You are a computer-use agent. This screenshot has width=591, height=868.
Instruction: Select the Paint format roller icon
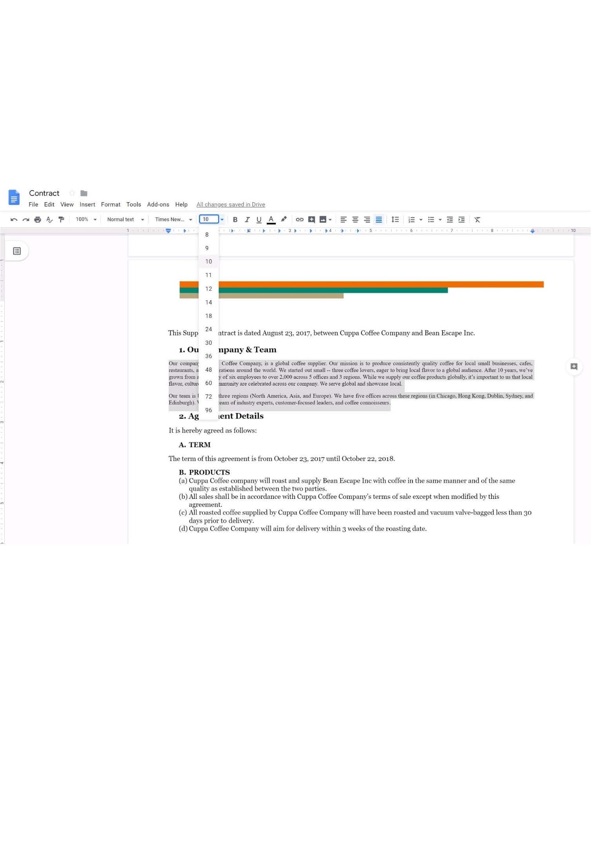[x=61, y=219]
